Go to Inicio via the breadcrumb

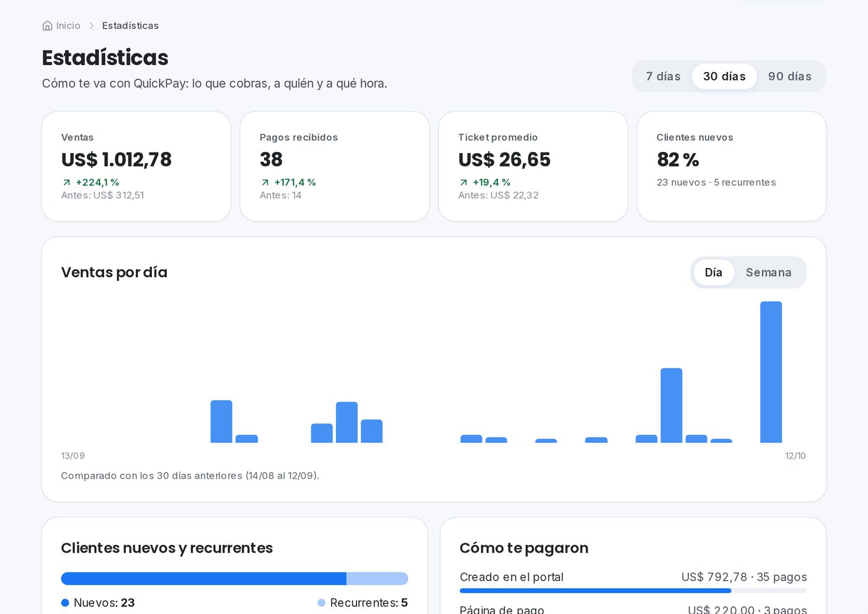click(68, 25)
